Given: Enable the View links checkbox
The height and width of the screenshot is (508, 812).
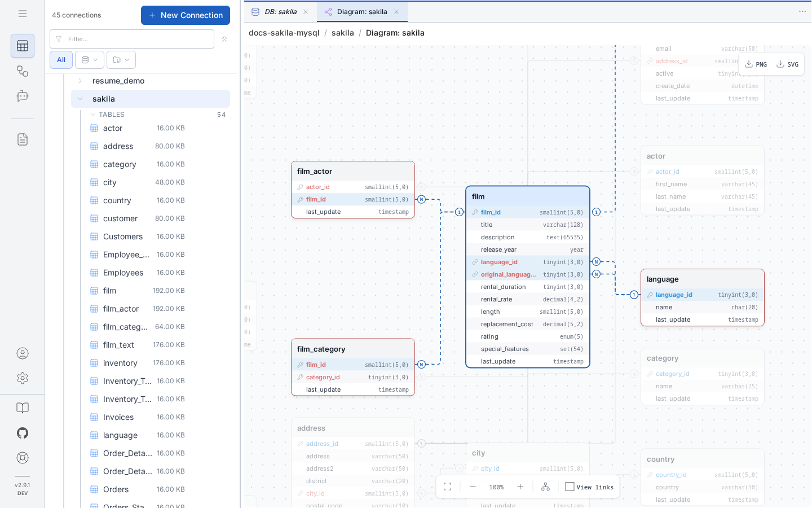Looking at the screenshot, I should [x=570, y=487].
